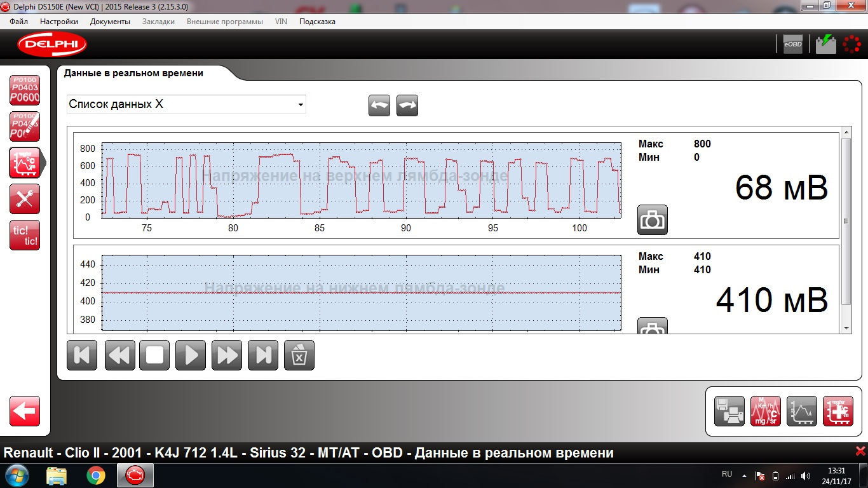
Task: Click the upper lambda probe voltage graph
Action: pos(362,180)
